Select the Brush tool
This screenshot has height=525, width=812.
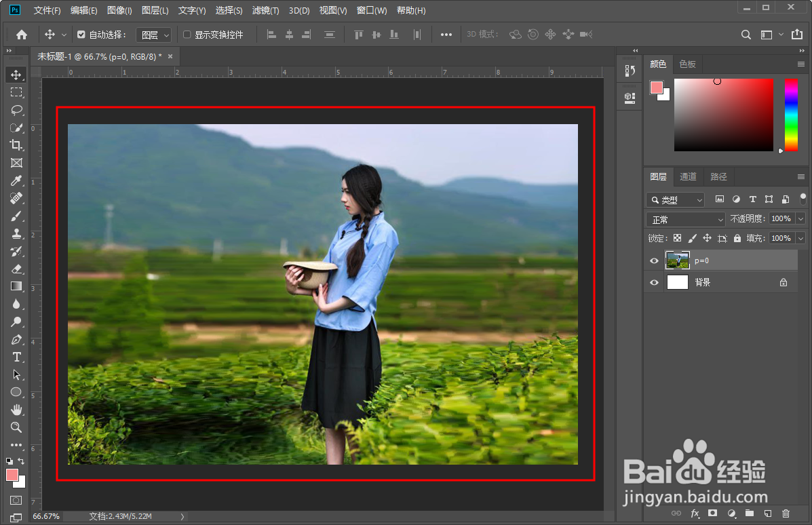pos(16,216)
